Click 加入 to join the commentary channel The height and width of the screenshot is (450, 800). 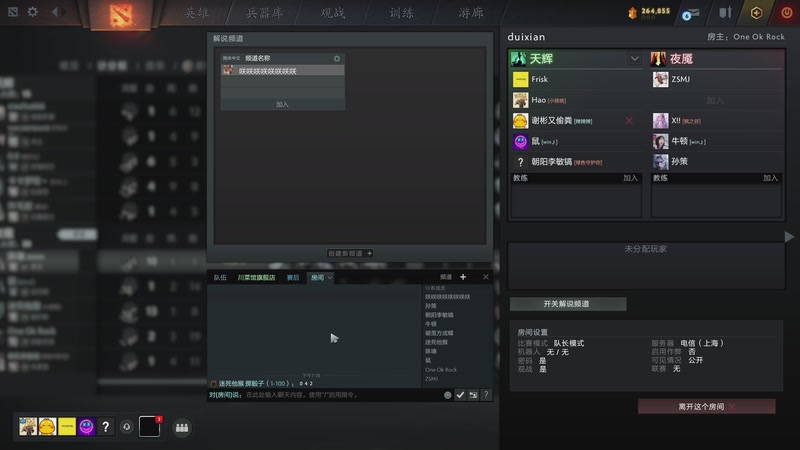tap(282, 105)
